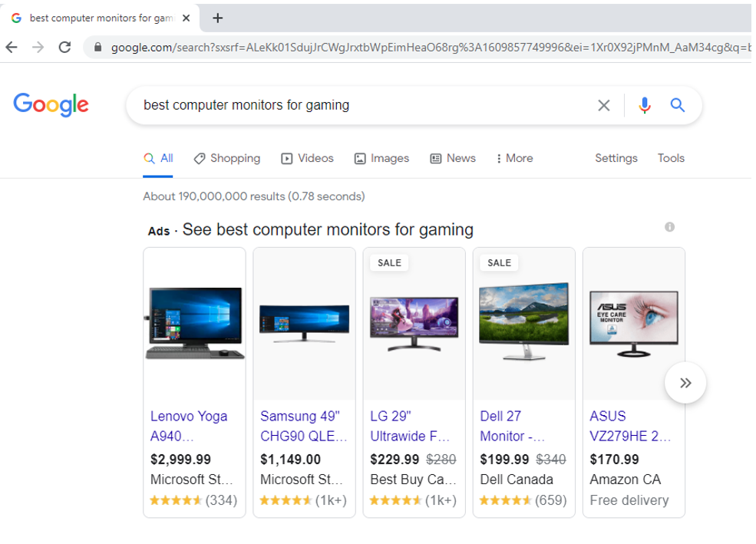Click the blue magnifier search icon
756x544 pixels.
coord(678,106)
